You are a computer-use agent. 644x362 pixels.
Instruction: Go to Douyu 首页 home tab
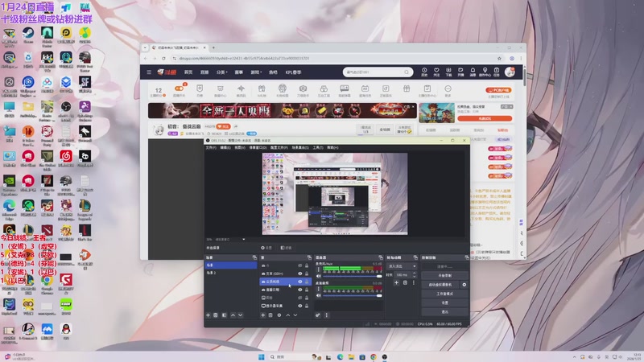[188, 72]
